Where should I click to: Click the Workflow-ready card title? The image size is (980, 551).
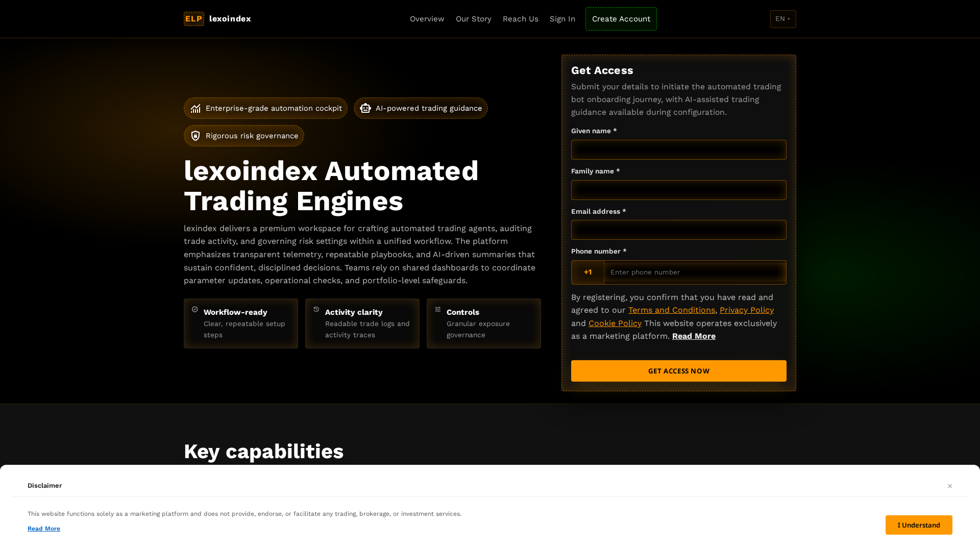click(235, 312)
